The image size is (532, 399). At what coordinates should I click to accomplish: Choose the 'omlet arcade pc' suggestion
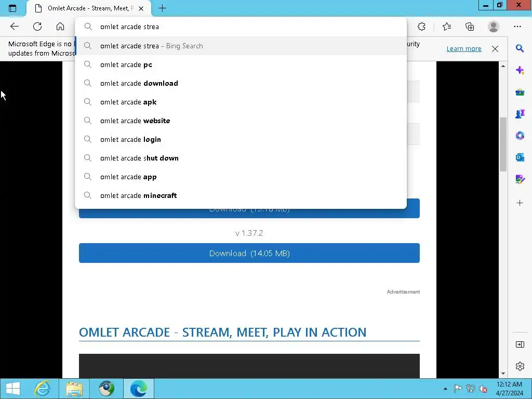point(241,64)
